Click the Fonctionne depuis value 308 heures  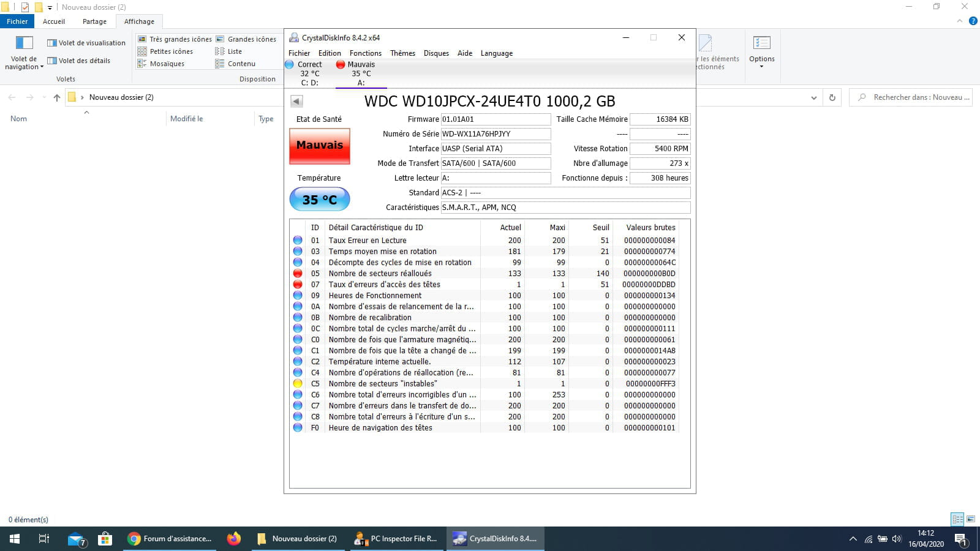click(x=660, y=178)
